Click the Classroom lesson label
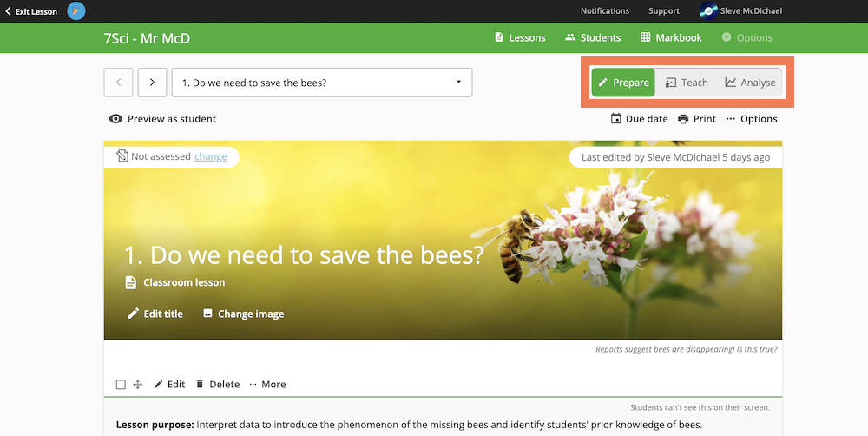Screen dimensions: 868x436 tap(184, 282)
